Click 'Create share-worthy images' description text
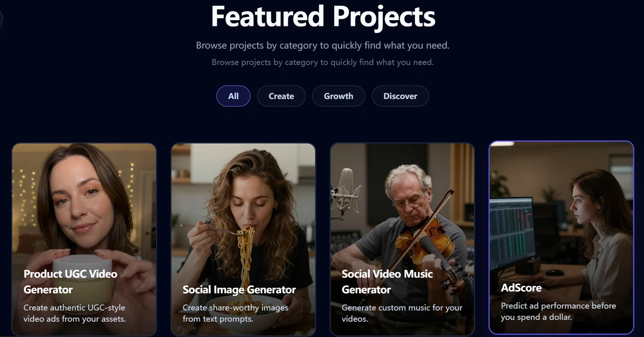The width and height of the screenshot is (644, 337). (235, 313)
